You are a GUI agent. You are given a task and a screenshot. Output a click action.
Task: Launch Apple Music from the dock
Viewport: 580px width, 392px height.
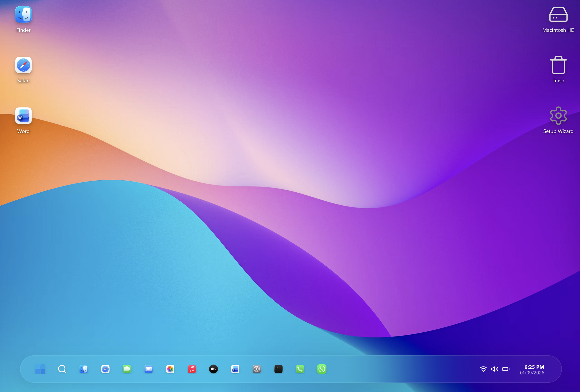click(x=192, y=369)
